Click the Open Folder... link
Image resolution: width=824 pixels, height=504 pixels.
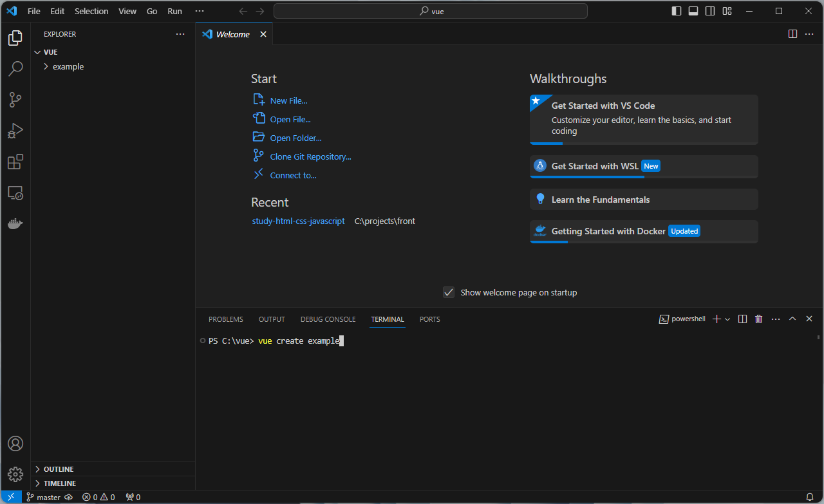coord(295,138)
